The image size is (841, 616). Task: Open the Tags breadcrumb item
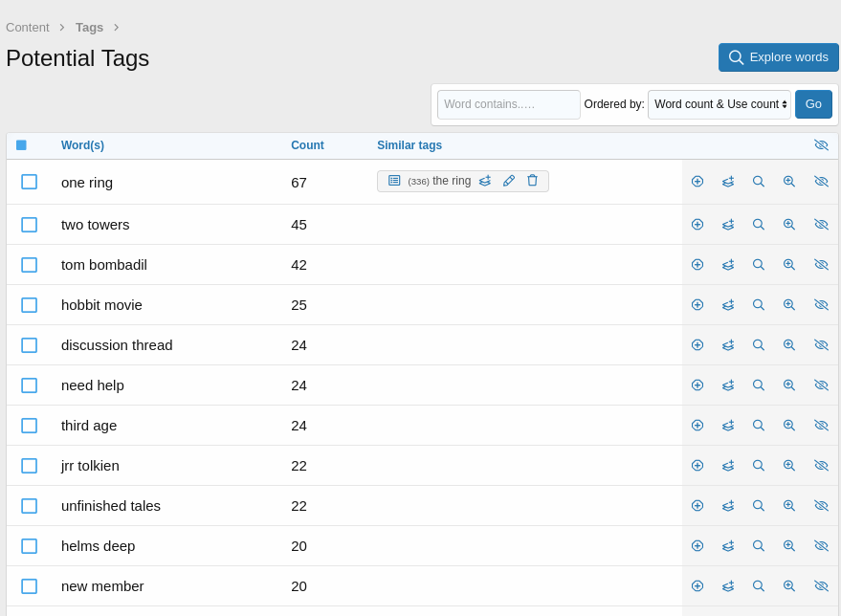[x=89, y=28]
